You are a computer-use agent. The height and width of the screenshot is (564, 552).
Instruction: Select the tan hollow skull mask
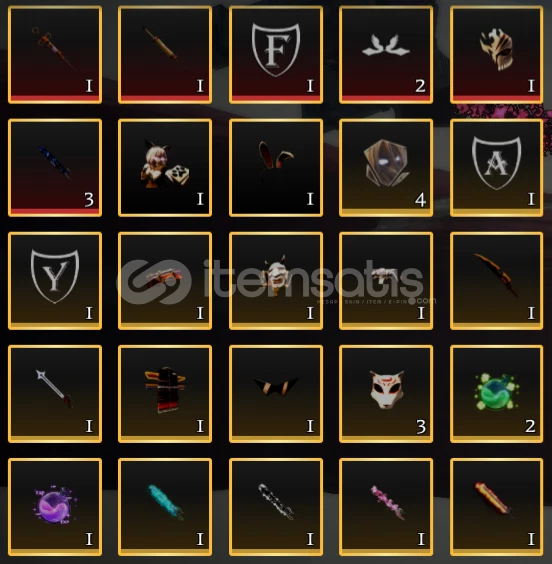[x=496, y=55]
